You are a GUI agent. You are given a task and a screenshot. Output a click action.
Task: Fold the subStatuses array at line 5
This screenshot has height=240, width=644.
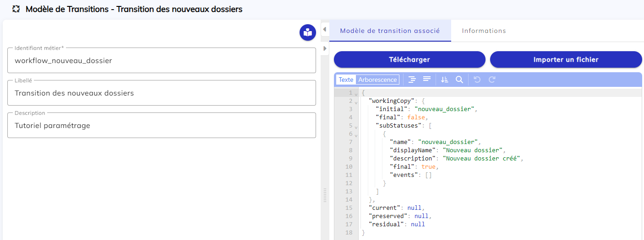pyautogui.click(x=356, y=126)
